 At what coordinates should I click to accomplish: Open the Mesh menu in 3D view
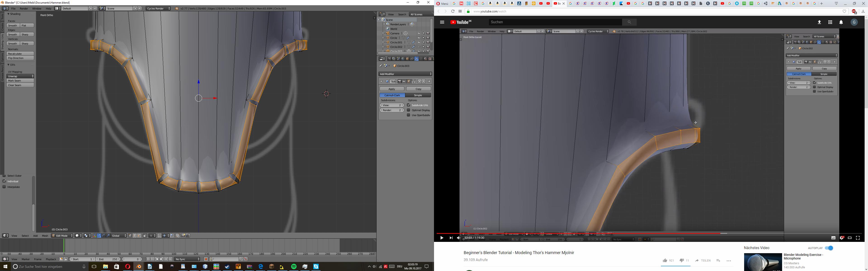pos(45,236)
